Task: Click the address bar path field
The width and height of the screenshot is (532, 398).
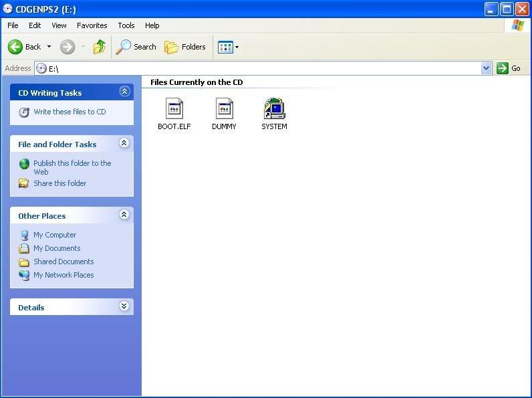Action: [261, 68]
